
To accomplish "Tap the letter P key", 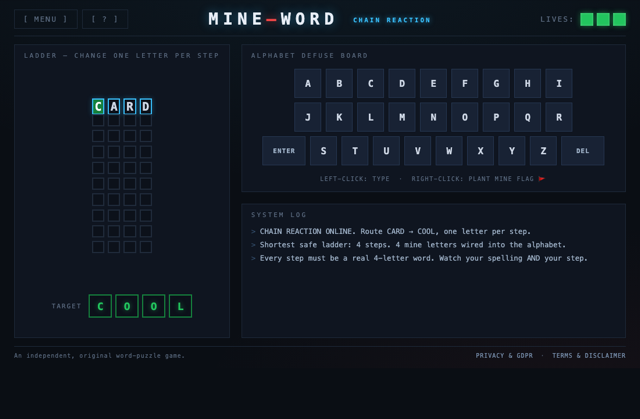I will (496, 117).
